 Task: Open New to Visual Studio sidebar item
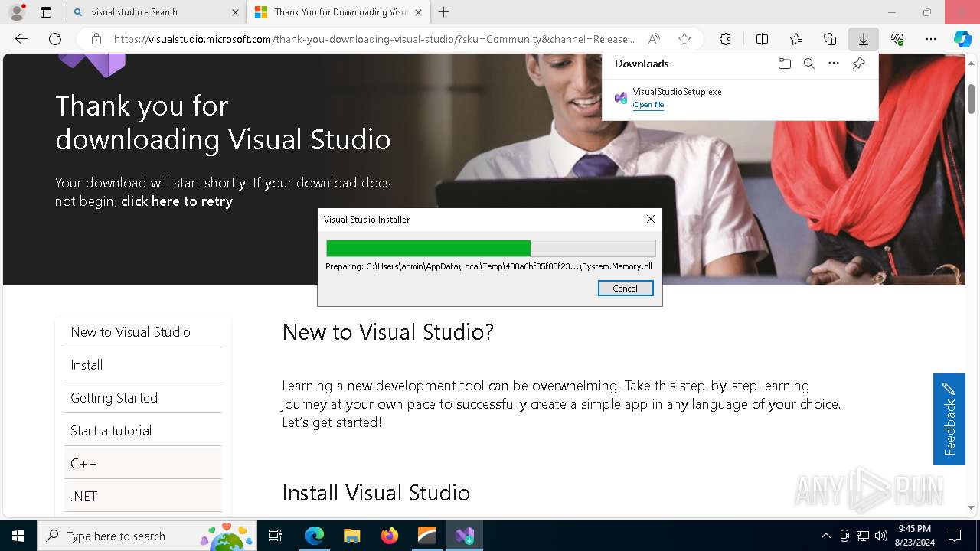click(143, 331)
